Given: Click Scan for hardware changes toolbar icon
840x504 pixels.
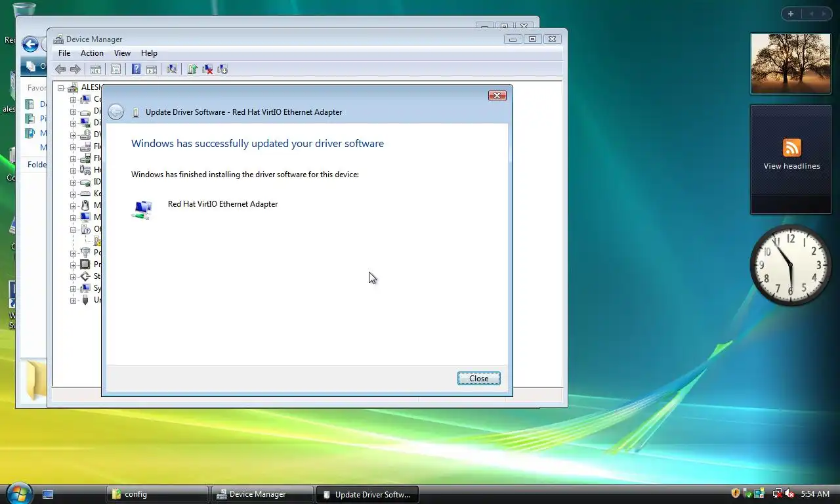Looking at the screenshot, I should (172, 69).
